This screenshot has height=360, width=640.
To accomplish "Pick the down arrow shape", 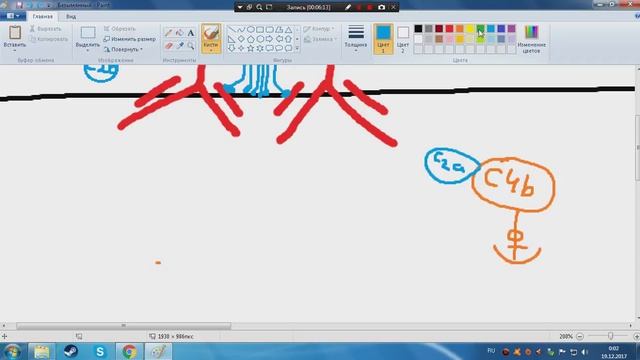I will [231, 48].
